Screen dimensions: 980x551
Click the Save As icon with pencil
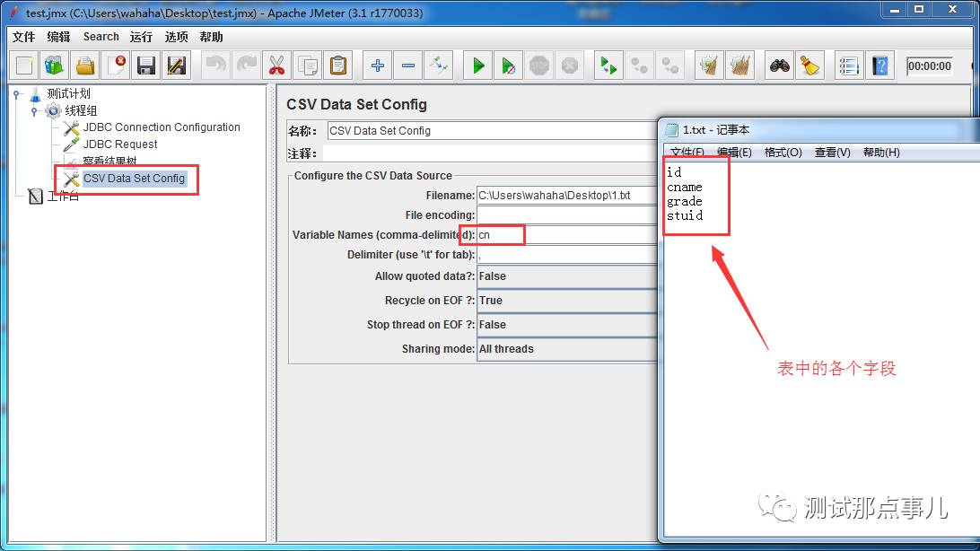pyautogui.click(x=177, y=66)
